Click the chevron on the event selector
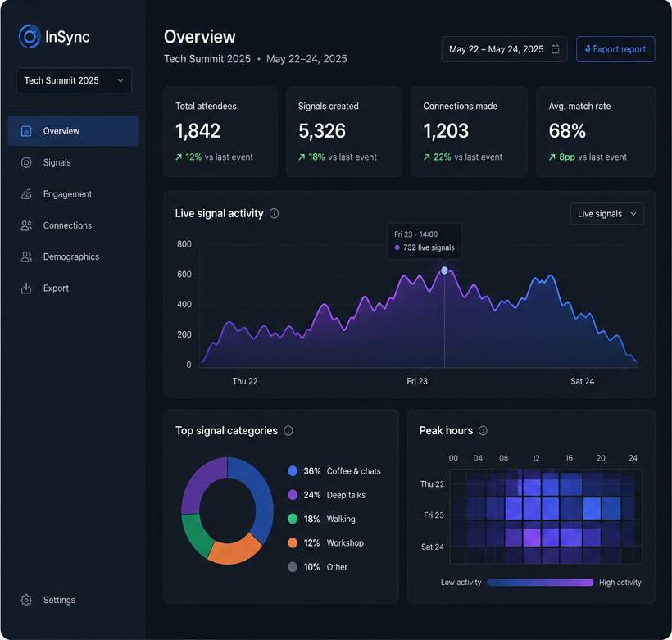Image resolution: width=672 pixels, height=640 pixels. (120, 80)
